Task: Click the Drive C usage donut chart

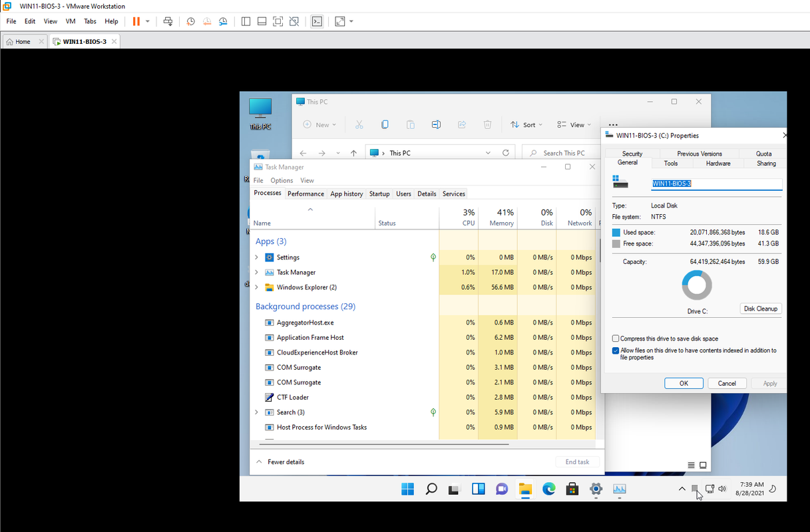Action: (697, 286)
